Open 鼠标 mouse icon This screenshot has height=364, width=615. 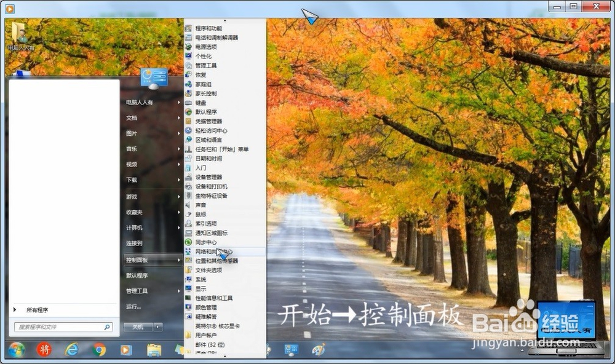tap(189, 214)
